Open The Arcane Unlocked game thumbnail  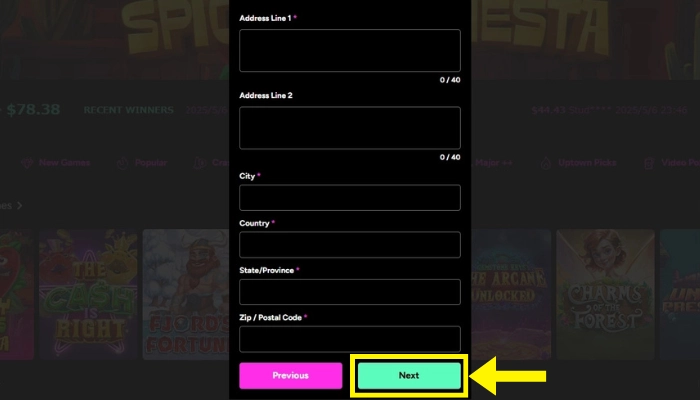[x=511, y=294]
